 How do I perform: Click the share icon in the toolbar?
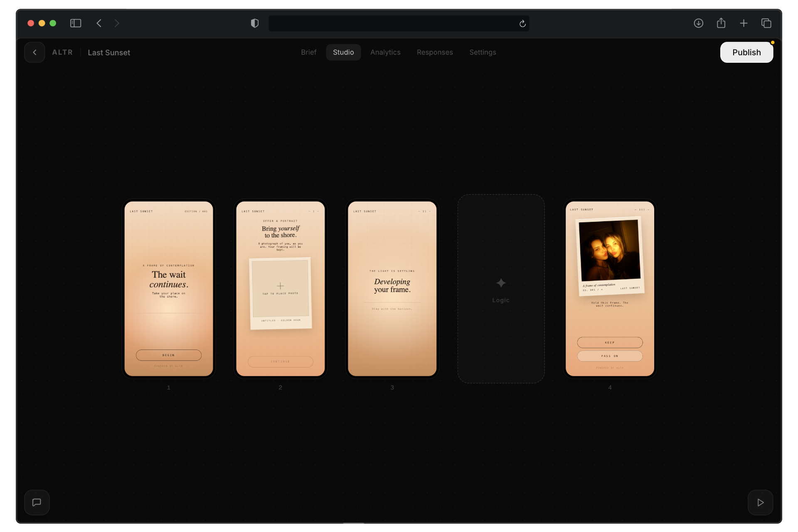click(721, 23)
